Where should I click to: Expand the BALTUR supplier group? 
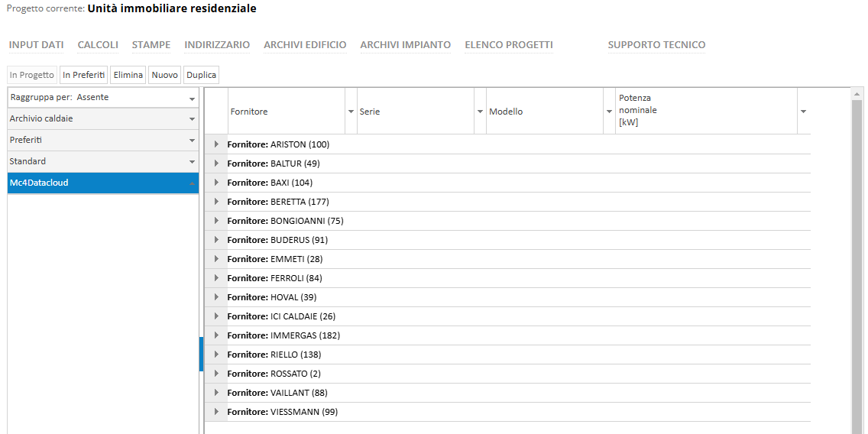pos(216,164)
